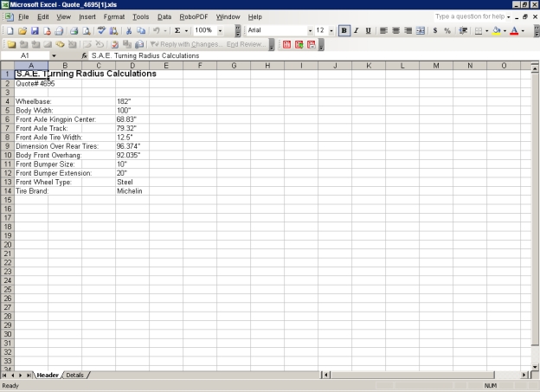This screenshot has width=540, height=392.
Task: Open the Zoom 100% dropdown
Action: [220, 31]
